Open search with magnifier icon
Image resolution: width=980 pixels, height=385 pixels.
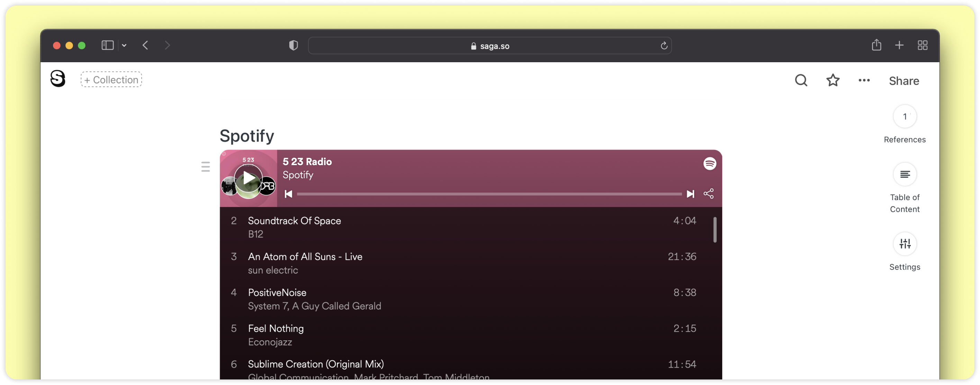pos(801,80)
